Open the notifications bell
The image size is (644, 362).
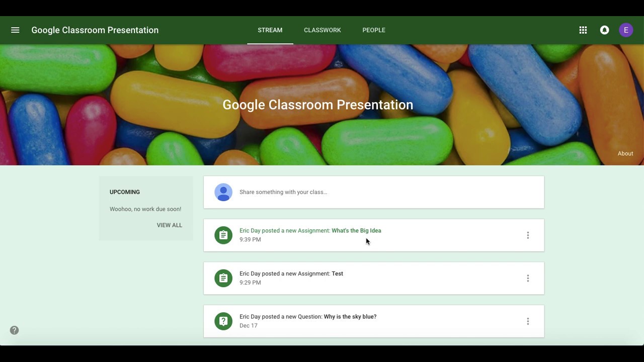click(604, 30)
